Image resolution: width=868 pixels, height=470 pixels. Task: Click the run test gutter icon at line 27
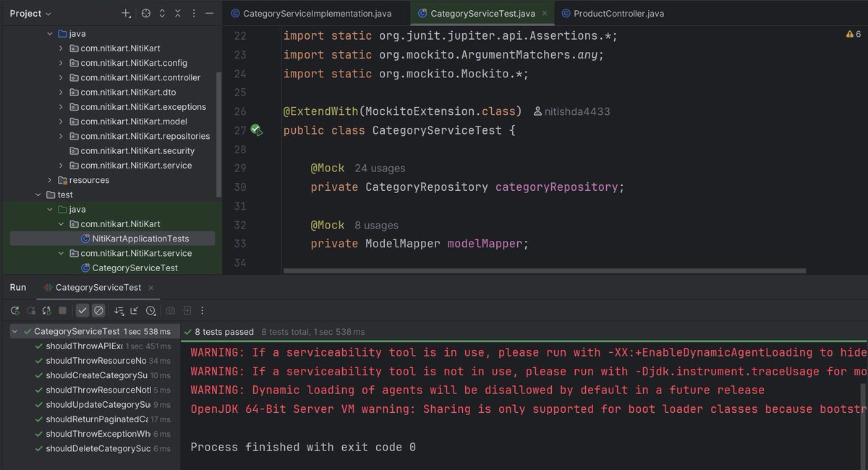[256, 130]
